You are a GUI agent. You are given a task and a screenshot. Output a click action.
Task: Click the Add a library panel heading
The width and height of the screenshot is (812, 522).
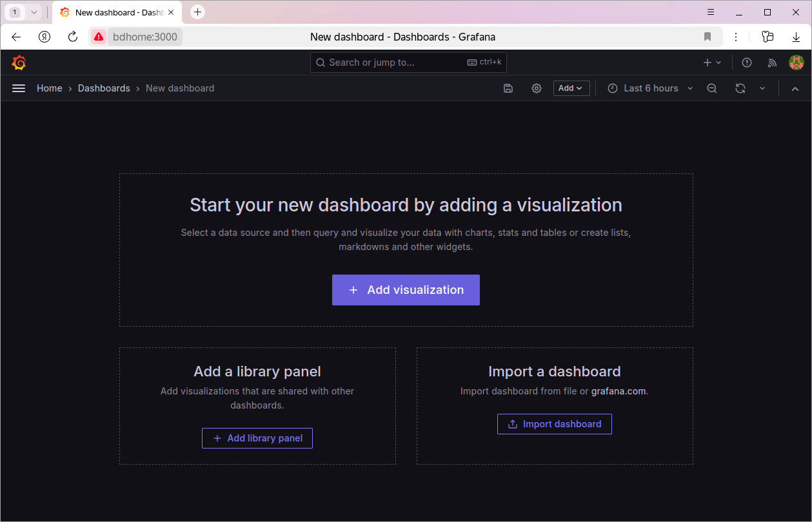tap(257, 371)
